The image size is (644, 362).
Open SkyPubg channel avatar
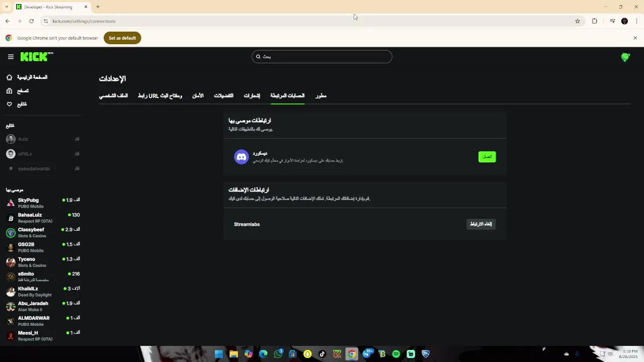click(x=11, y=203)
